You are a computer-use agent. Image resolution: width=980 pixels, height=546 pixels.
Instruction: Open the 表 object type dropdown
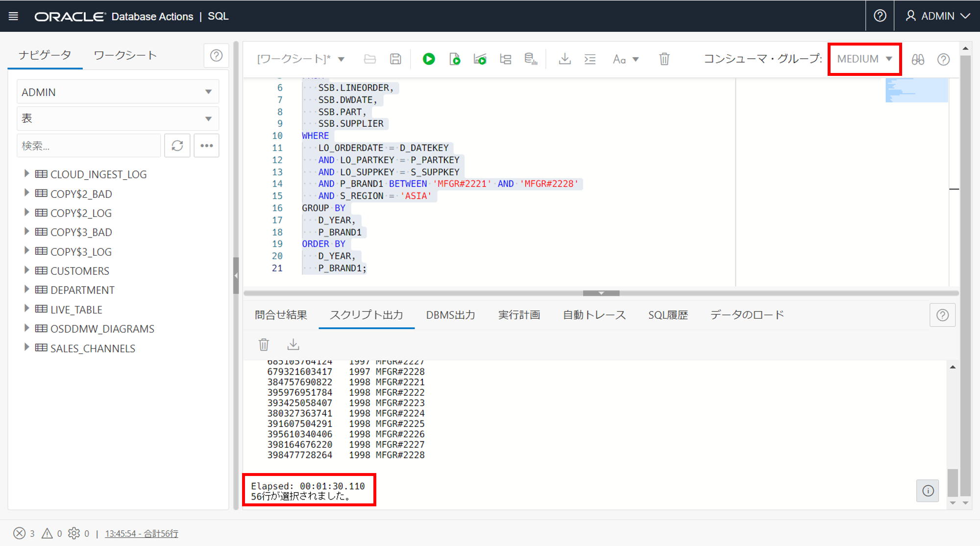118,119
